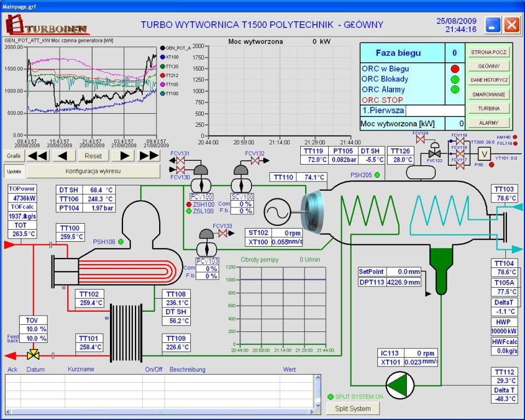Click the circulation pump symbol
The image size is (525, 420).
400,384
